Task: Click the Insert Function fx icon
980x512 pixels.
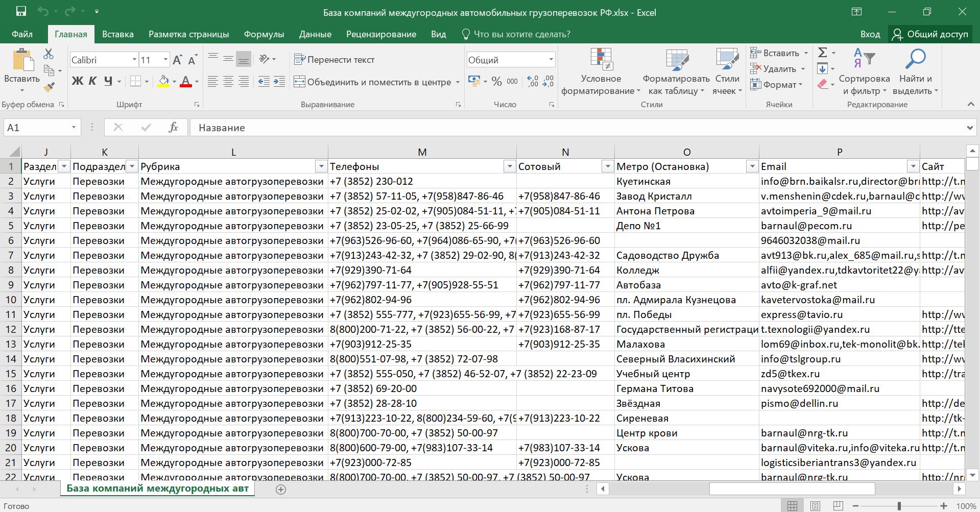Action: click(173, 128)
